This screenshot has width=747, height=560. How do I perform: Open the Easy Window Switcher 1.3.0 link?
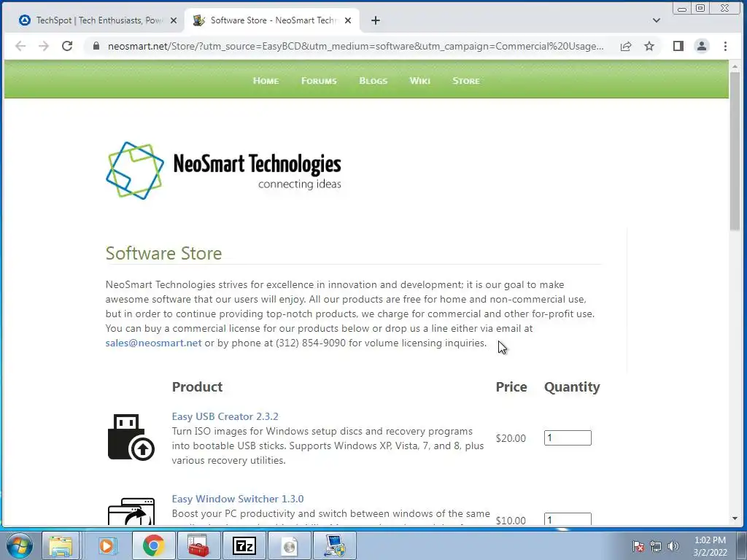click(x=238, y=499)
